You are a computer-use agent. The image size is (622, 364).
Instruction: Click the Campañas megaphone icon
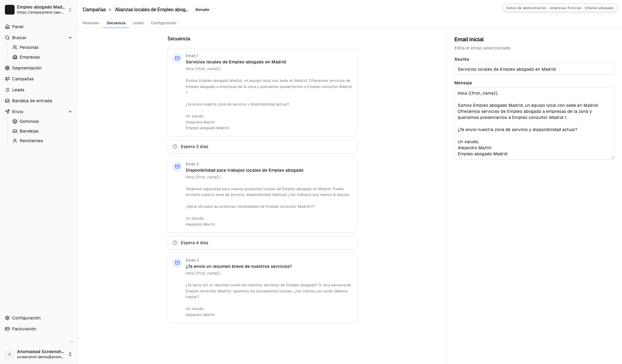(7, 79)
